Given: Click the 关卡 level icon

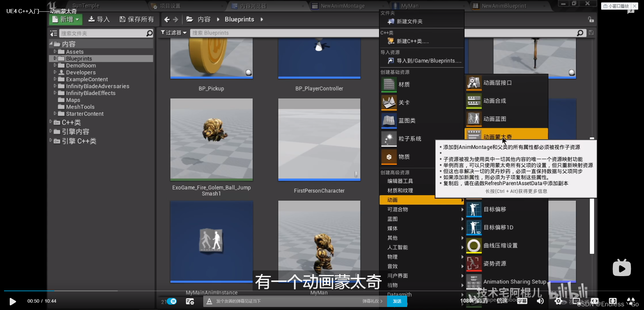Looking at the screenshot, I should point(389,103).
